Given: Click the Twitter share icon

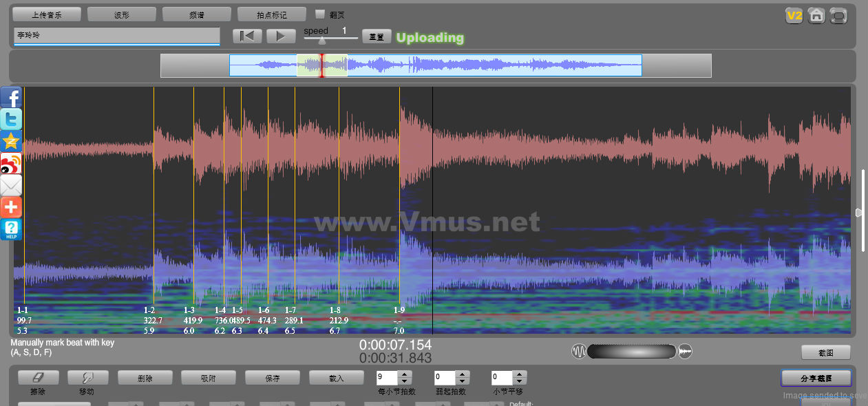Looking at the screenshot, I should (11, 119).
